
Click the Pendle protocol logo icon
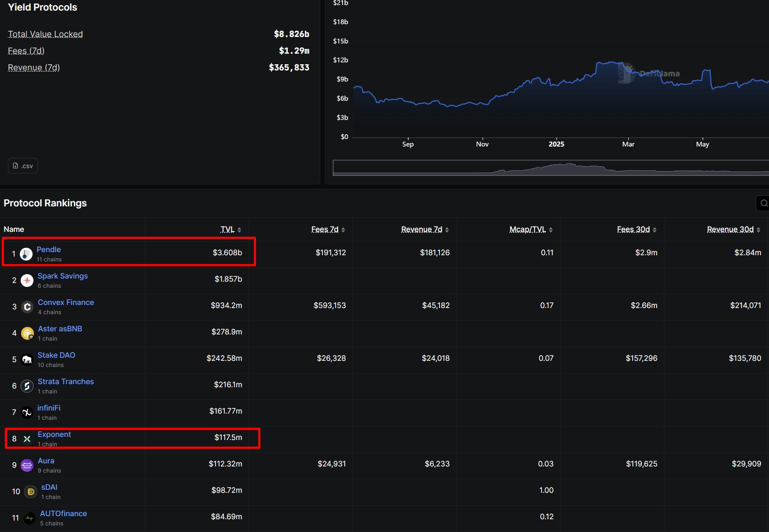pos(26,254)
